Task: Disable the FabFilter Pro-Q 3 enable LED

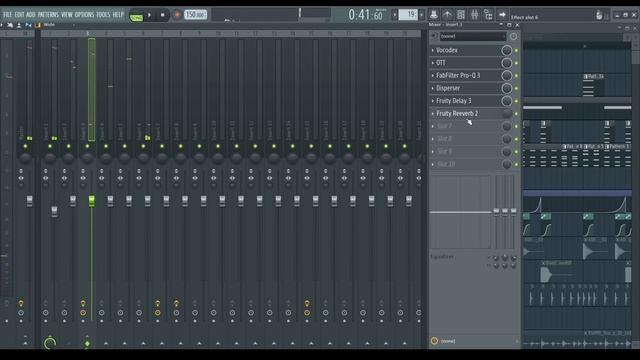Action: [516, 76]
